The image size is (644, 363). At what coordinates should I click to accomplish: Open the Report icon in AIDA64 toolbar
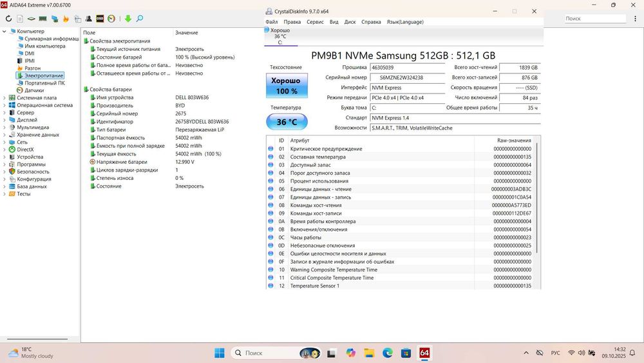click(19, 19)
